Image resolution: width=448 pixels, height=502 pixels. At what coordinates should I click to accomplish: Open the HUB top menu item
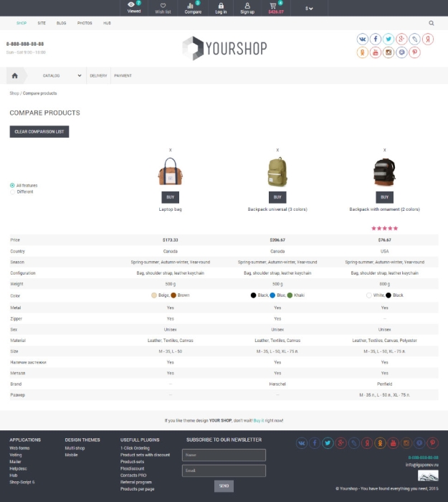point(107,23)
